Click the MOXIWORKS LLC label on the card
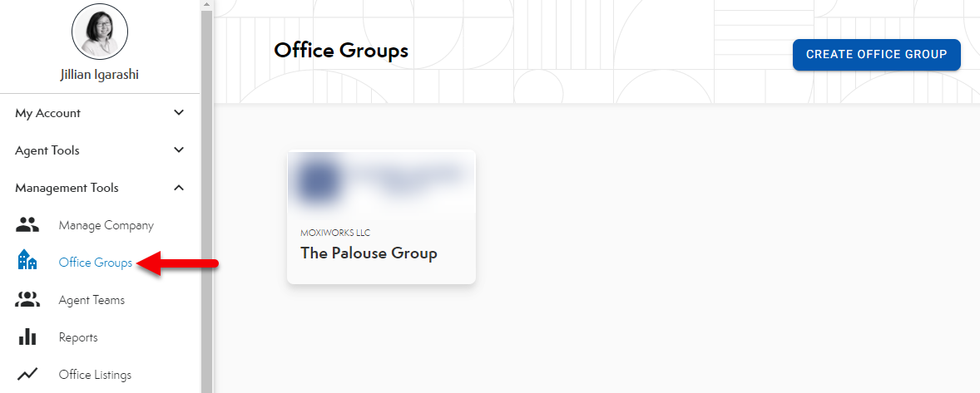Viewport: 980px width, 393px height. click(335, 233)
